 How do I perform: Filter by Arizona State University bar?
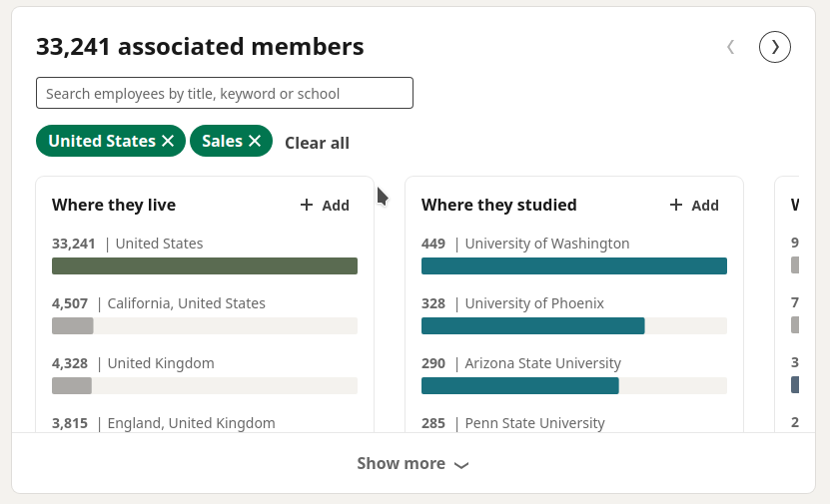(573, 385)
